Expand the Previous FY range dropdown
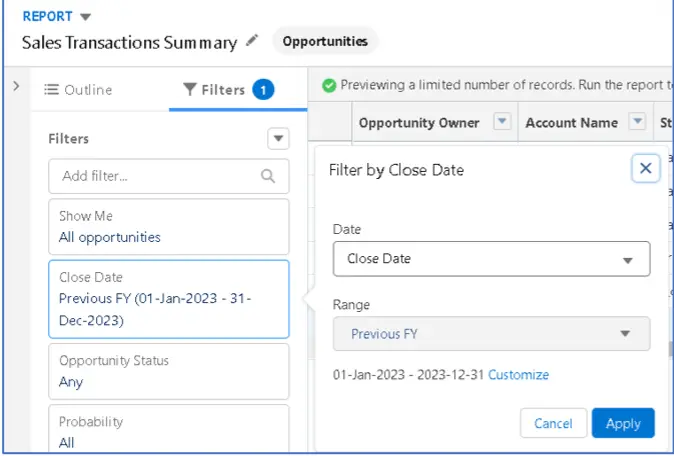This screenshot has height=456, width=674. coord(491,334)
